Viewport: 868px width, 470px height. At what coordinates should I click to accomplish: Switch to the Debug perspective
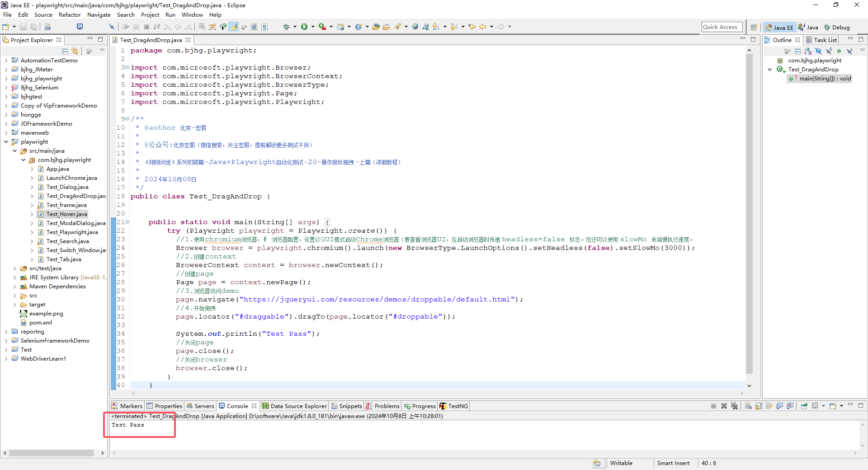tap(837, 28)
